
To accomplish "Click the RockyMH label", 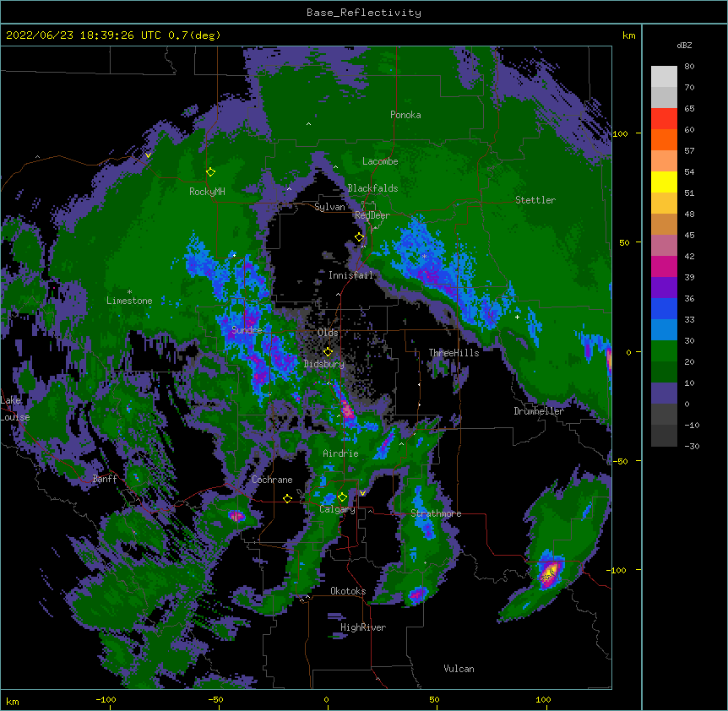I will tap(207, 192).
